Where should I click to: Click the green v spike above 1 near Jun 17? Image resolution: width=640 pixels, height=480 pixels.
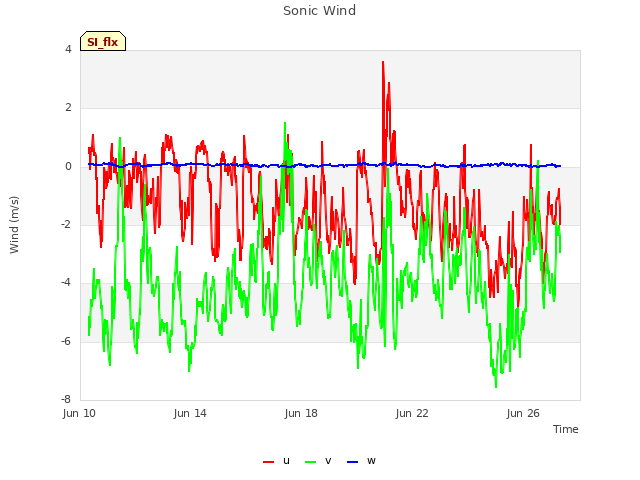[285, 123]
